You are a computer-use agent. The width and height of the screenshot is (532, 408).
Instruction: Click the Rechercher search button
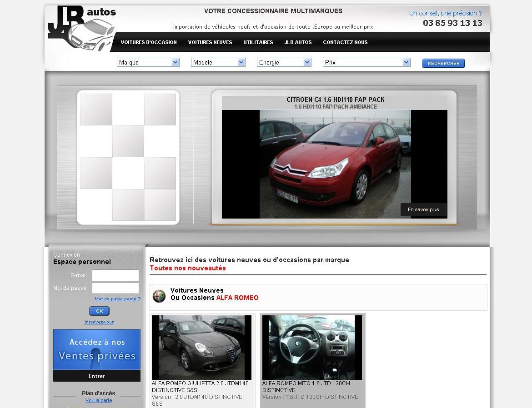tap(443, 64)
